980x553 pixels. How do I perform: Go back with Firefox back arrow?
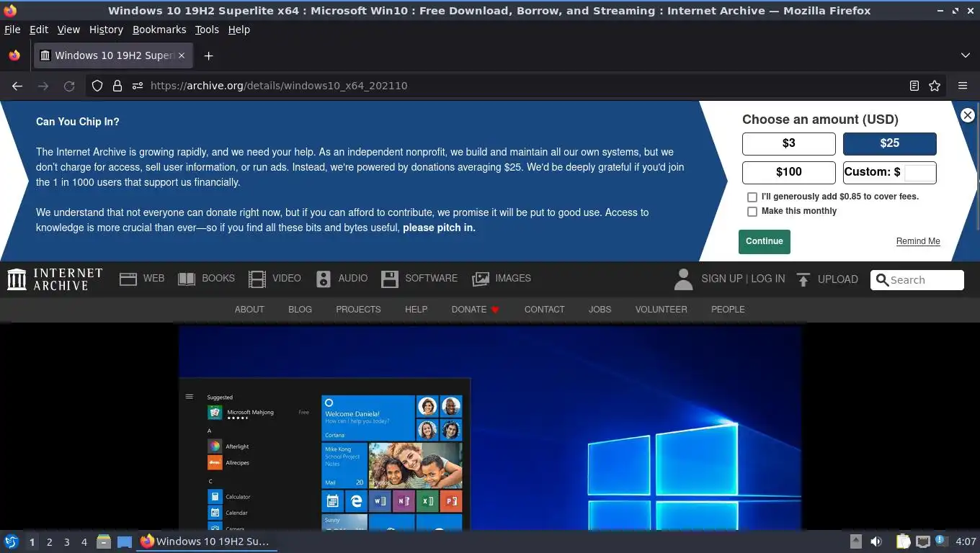(17, 86)
